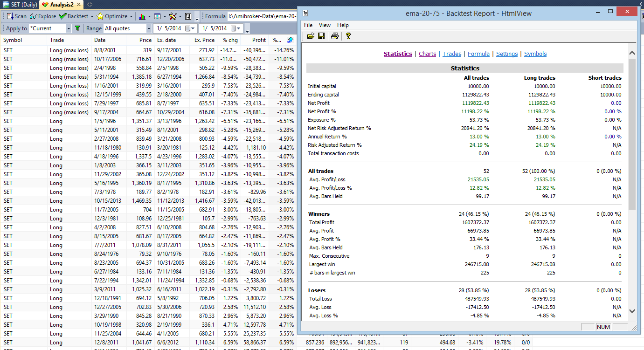Viewport: 644px width, 350px height.
Task: Select the trade row dated 10/17/2006
Action: click(x=148, y=59)
